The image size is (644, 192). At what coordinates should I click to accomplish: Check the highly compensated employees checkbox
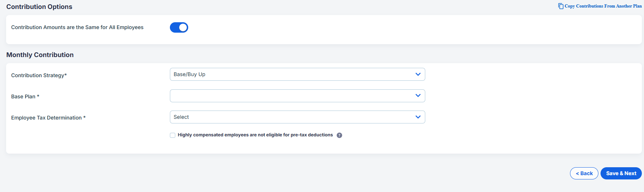click(173, 135)
